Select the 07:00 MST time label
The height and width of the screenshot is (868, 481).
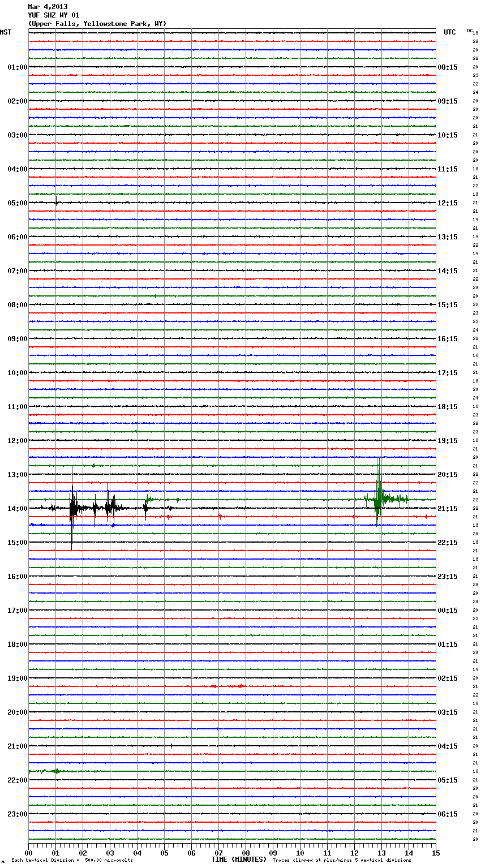point(17,271)
